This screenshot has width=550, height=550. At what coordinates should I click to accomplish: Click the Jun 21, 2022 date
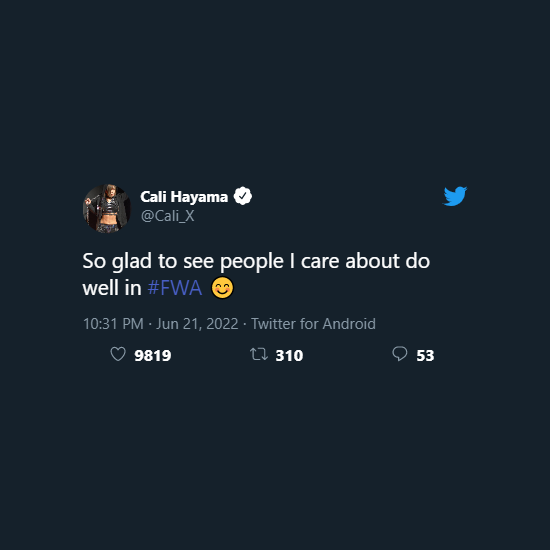[x=197, y=324]
